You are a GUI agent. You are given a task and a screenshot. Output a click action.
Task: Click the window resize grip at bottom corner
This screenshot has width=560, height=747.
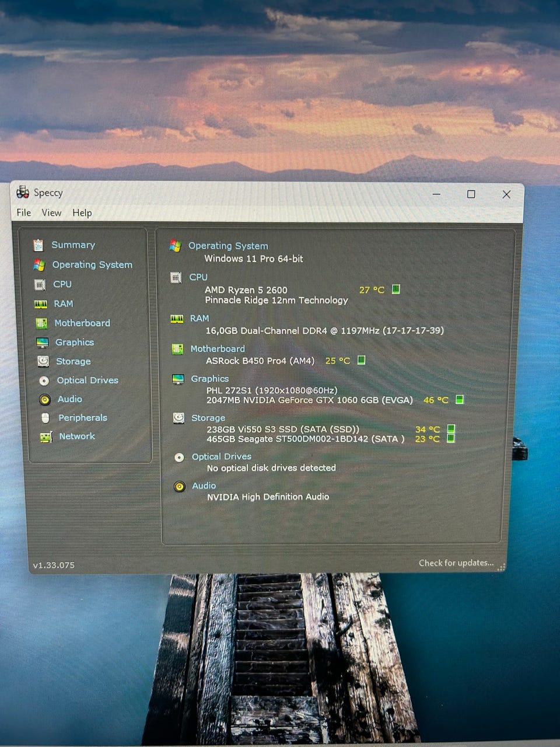502,567
